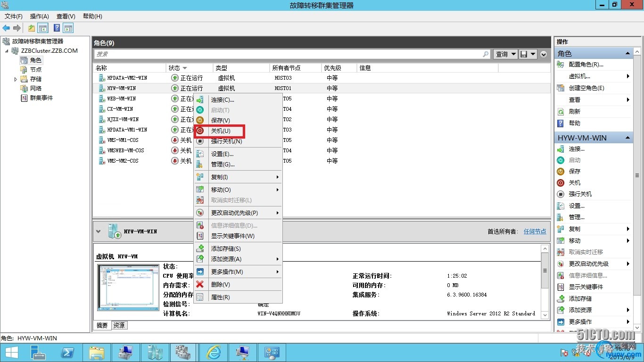Open Server Manager from the taskbar

click(38, 353)
